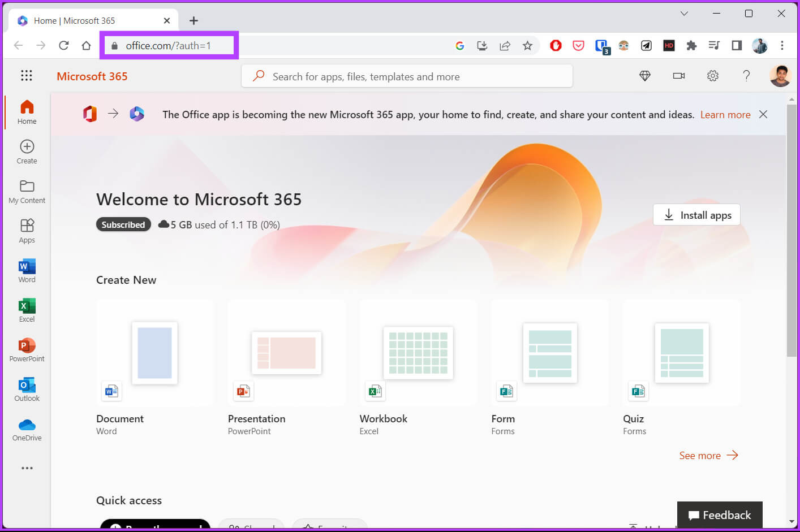Select the Home | Microsoft 365 tab
Viewport: 800px width, 532px height.
tap(93, 21)
